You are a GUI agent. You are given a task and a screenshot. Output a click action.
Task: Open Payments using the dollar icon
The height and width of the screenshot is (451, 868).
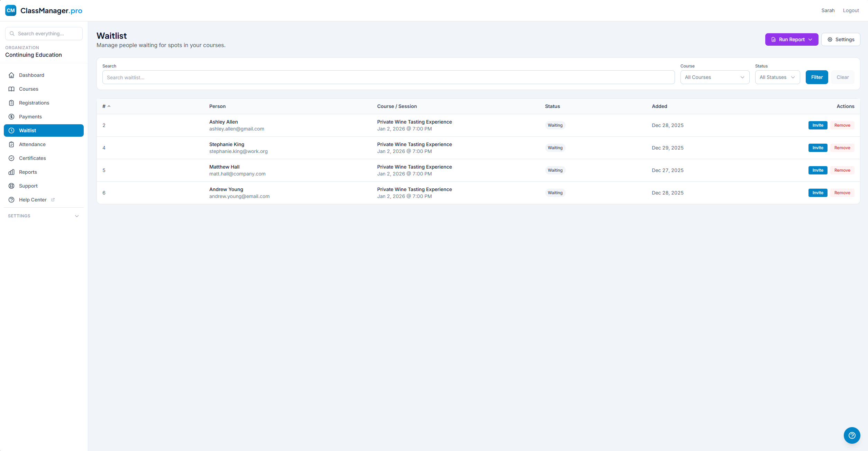(x=11, y=117)
